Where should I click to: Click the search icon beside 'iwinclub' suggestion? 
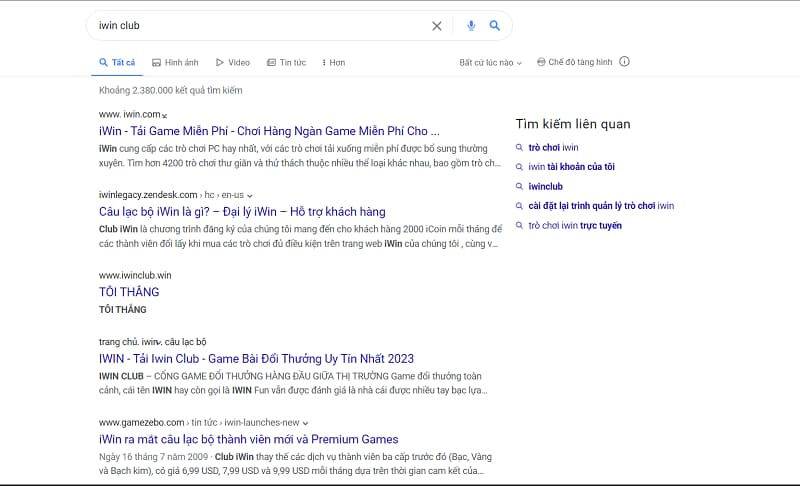[x=519, y=186]
